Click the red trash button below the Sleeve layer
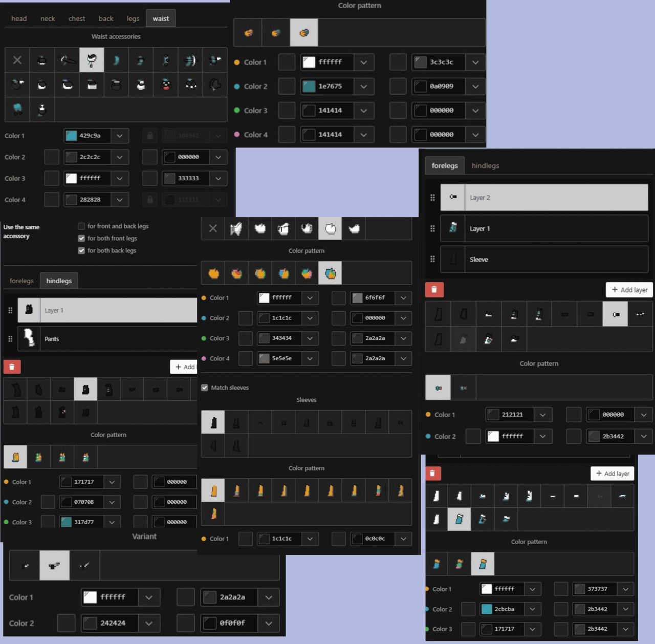The height and width of the screenshot is (644, 655). click(x=434, y=290)
